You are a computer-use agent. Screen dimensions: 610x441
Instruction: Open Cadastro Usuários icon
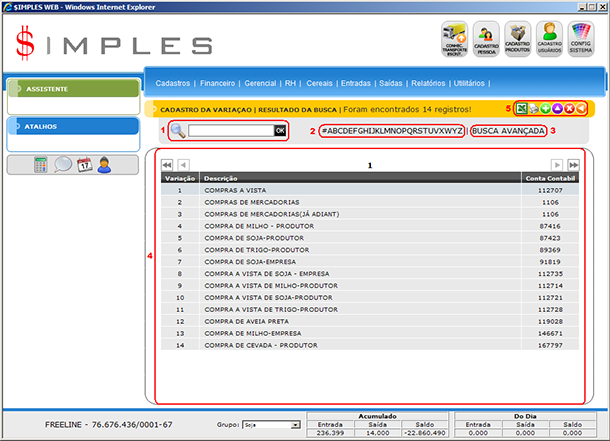tap(551, 40)
